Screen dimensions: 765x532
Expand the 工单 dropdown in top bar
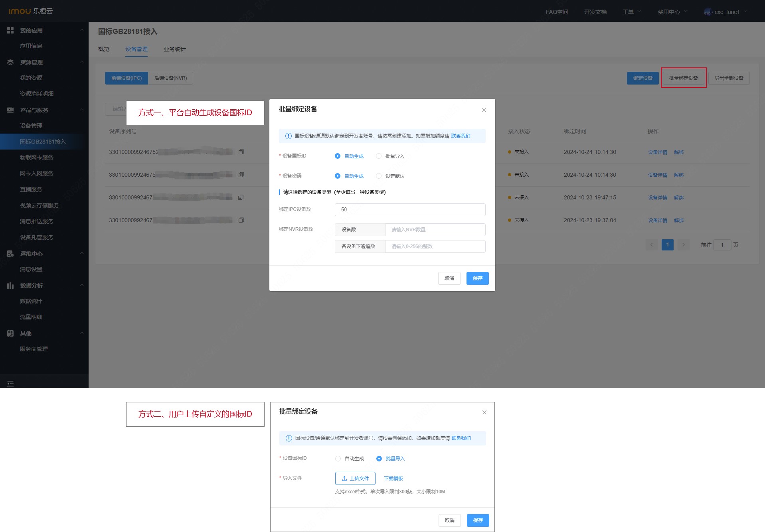tap(631, 12)
